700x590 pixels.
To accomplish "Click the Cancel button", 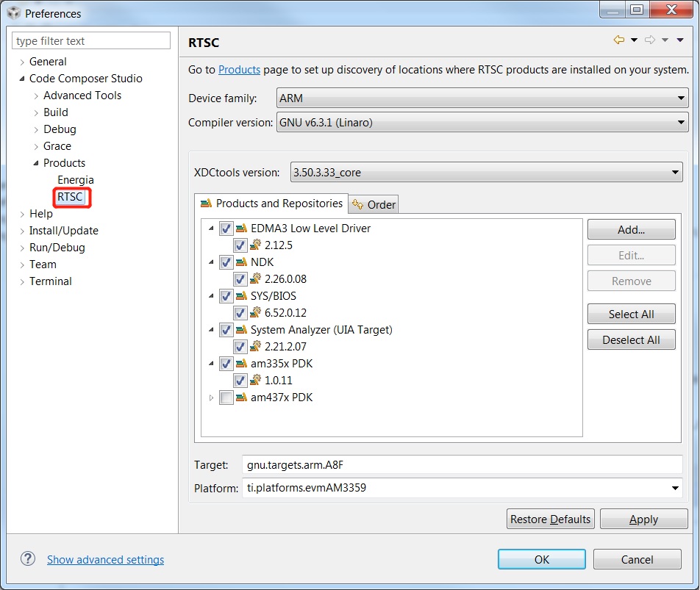I will pos(637,559).
